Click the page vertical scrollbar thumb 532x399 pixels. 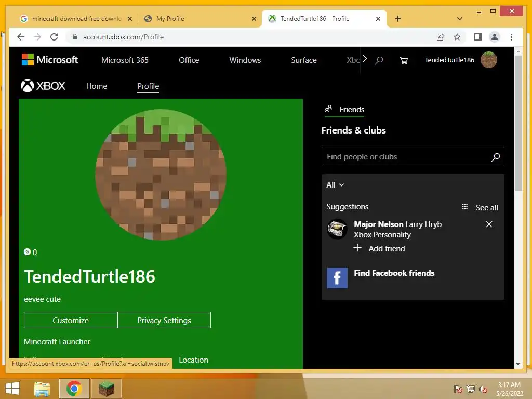pos(518,123)
